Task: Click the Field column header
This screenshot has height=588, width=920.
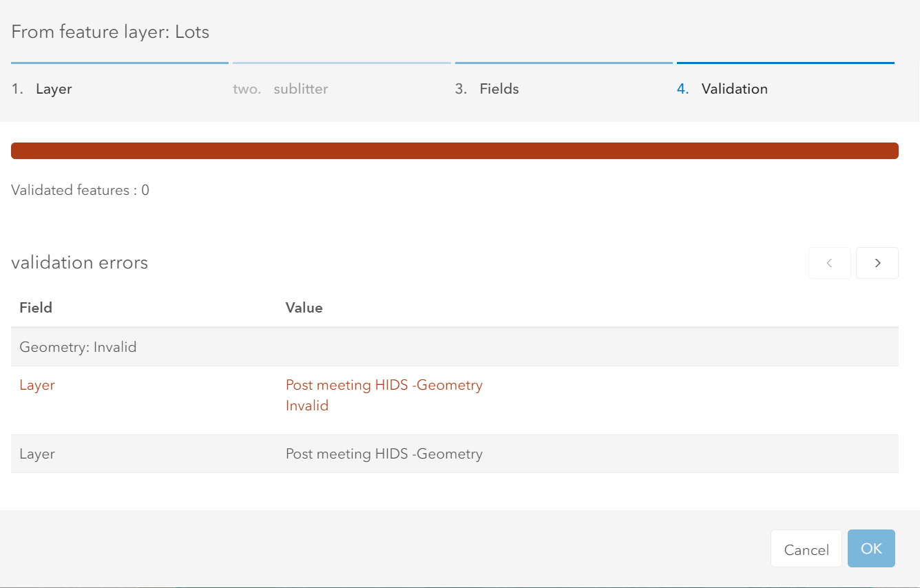Action: 36,308
